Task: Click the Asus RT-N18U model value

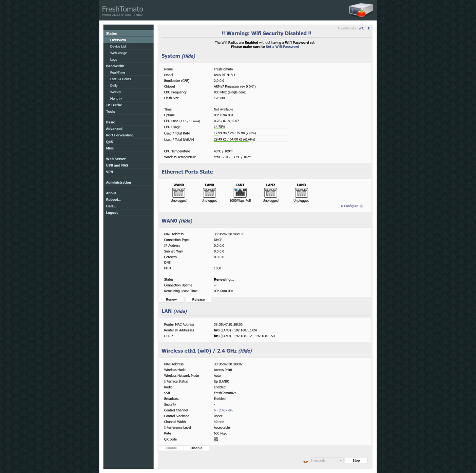Action: tap(224, 75)
